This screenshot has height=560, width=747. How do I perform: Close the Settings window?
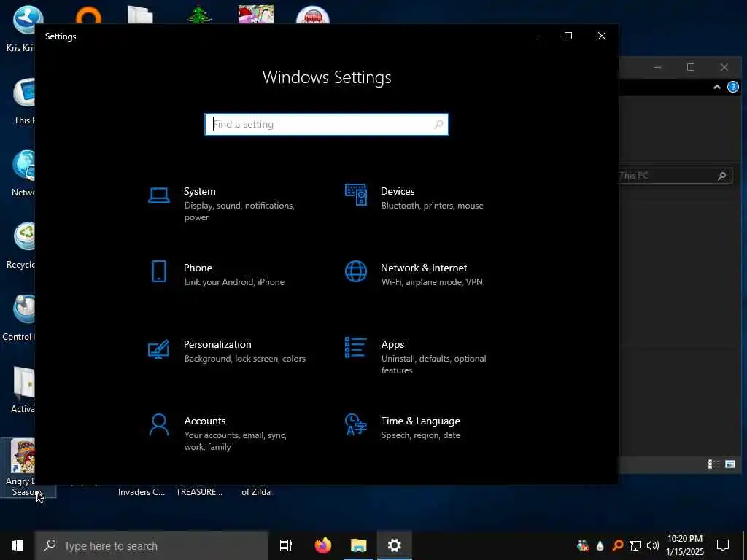602,36
